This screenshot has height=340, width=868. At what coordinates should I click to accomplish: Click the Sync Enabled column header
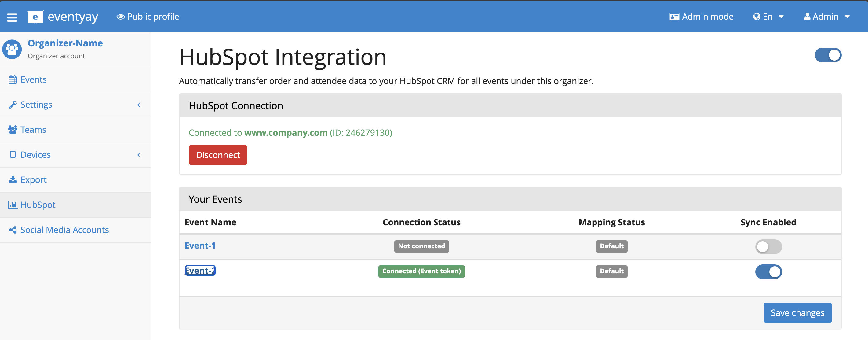point(768,222)
